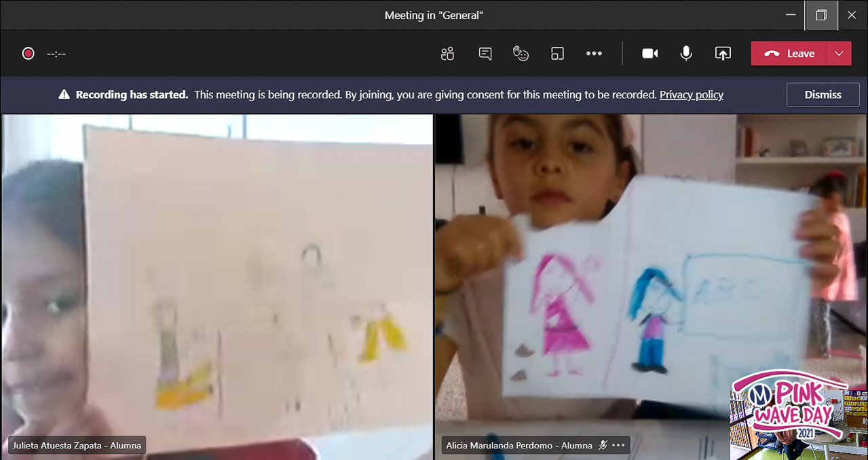Expand the Leave options dropdown arrow
This screenshot has width=868, height=460.
(x=839, y=54)
